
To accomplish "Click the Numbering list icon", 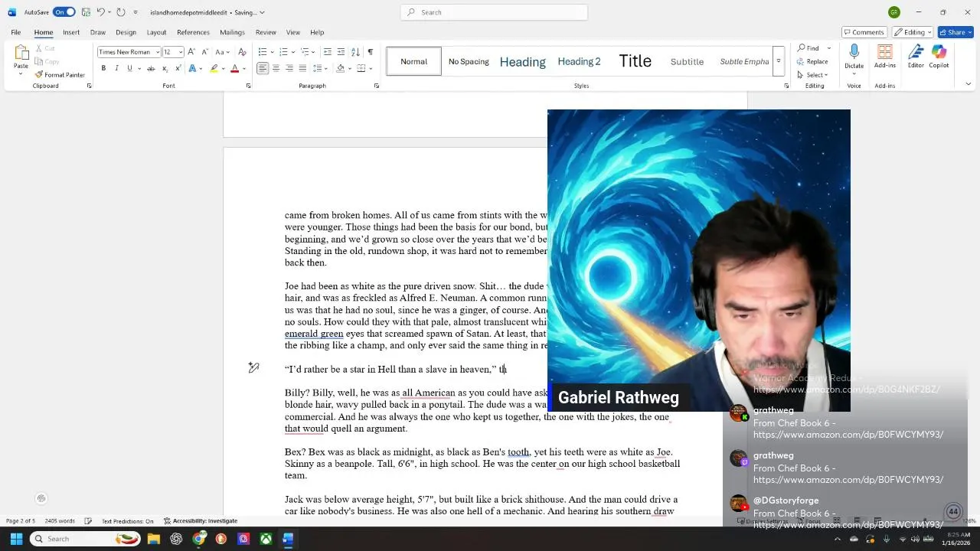I will click(283, 52).
